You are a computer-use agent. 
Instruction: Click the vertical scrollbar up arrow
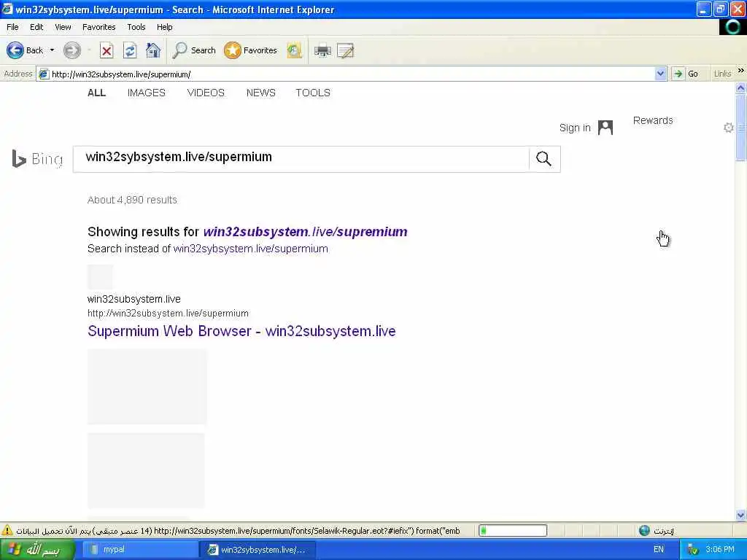coord(740,87)
